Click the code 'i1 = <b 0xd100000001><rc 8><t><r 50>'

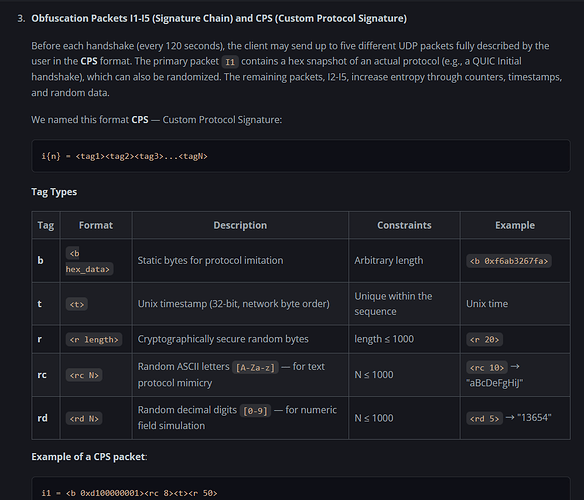(x=129, y=493)
